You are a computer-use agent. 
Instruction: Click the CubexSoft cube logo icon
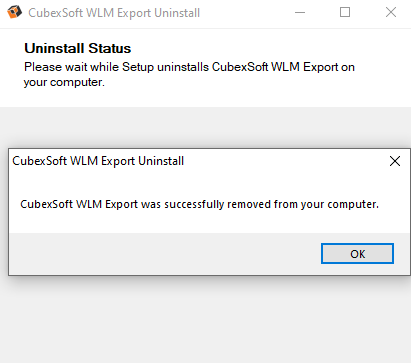[x=14, y=12]
